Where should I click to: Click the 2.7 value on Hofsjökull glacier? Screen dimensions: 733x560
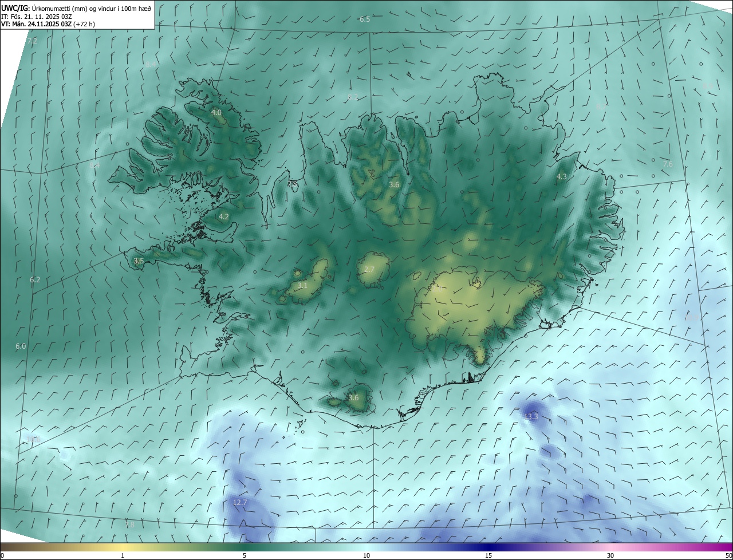click(x=369, y=270)
